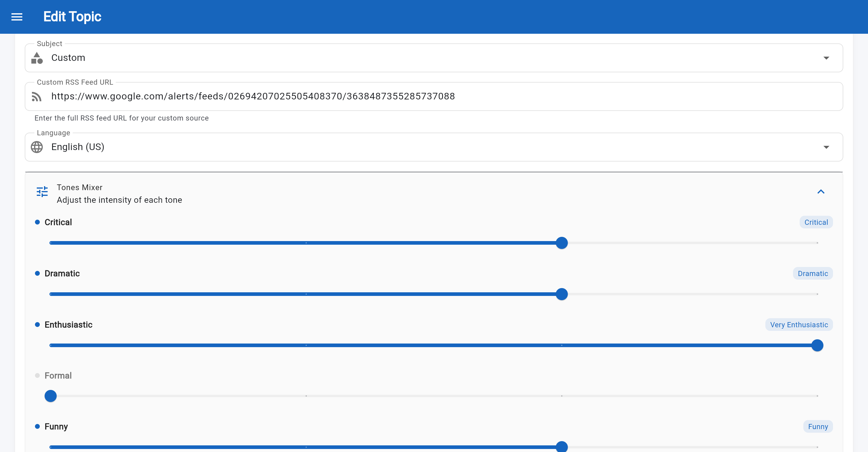Disable the Critical tone
The height and width of the screenshot is (452, 868).
[x=37, y=222]
